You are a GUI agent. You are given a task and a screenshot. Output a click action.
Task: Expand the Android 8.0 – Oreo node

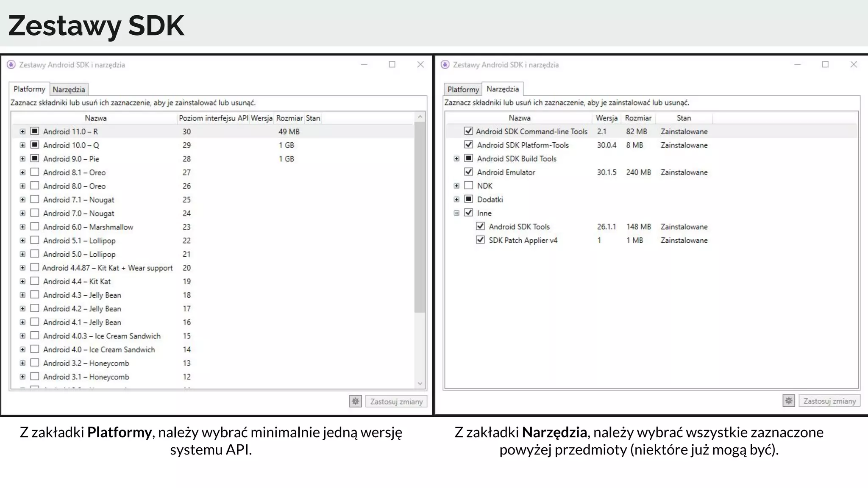(22, 186)
